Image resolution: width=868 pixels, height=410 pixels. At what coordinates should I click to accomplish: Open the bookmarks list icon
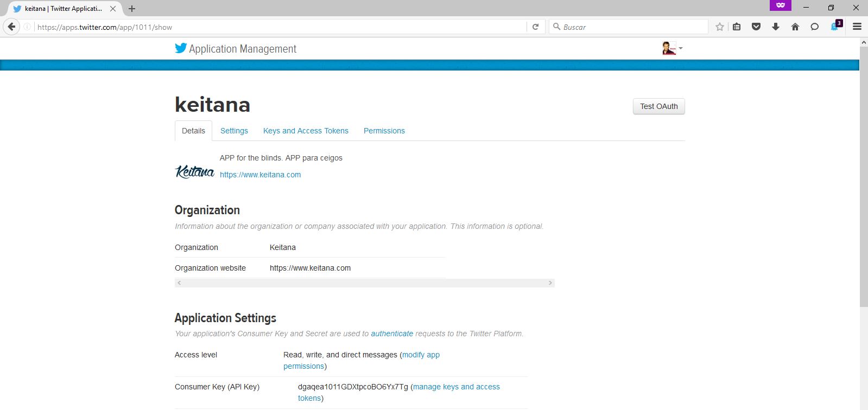pos(737,27)
